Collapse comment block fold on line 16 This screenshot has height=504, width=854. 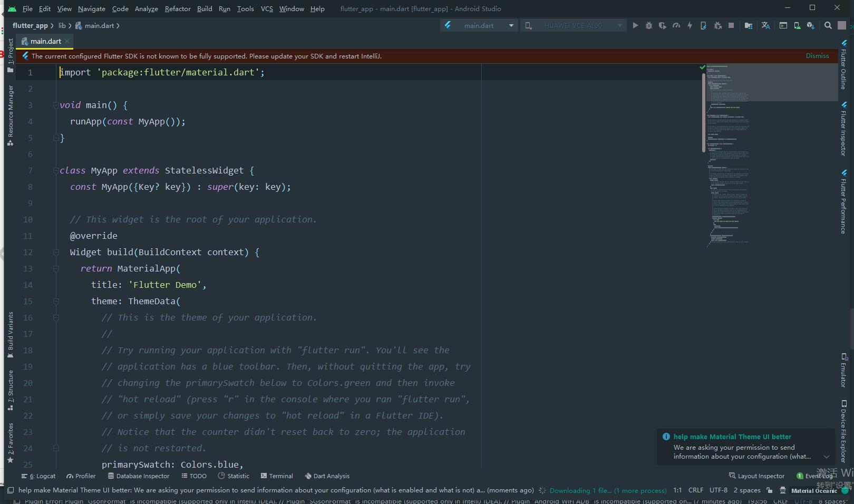pos(56,317)
